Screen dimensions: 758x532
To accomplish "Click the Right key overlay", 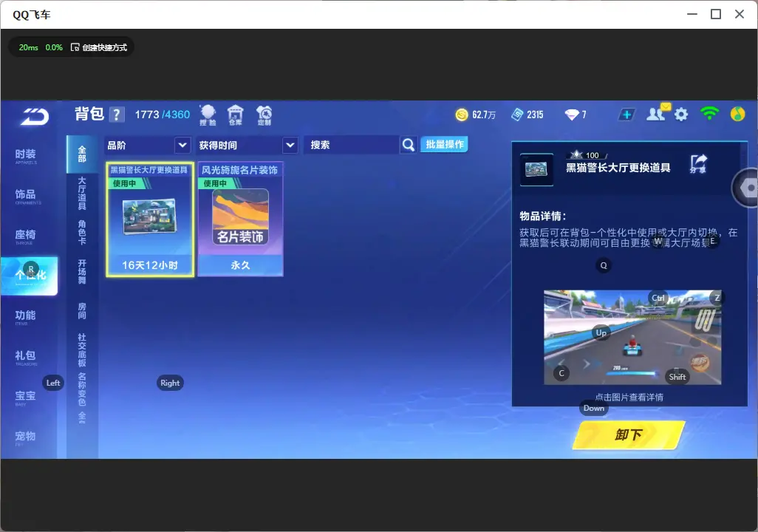I will click(x=170, y=383).
